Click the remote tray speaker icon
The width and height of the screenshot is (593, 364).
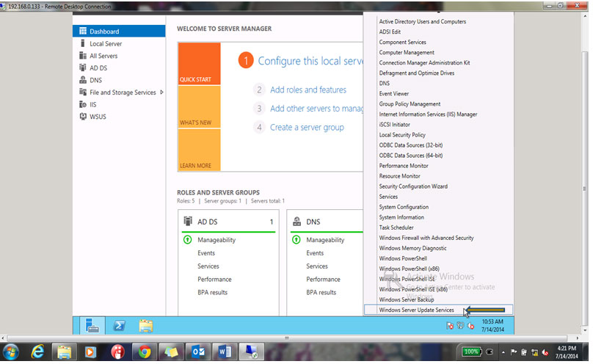point(470,325)
